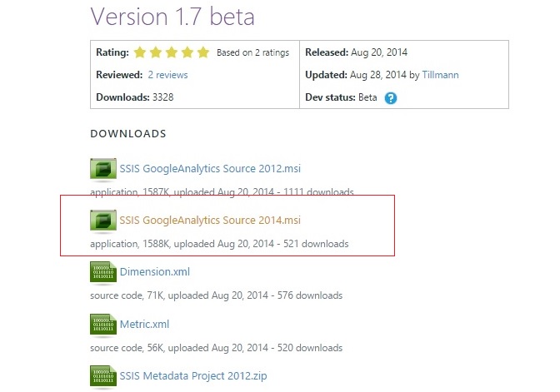560x392 pixels.
Task: Open the Dimension.xml download link
Action: [x=155, y=272]
